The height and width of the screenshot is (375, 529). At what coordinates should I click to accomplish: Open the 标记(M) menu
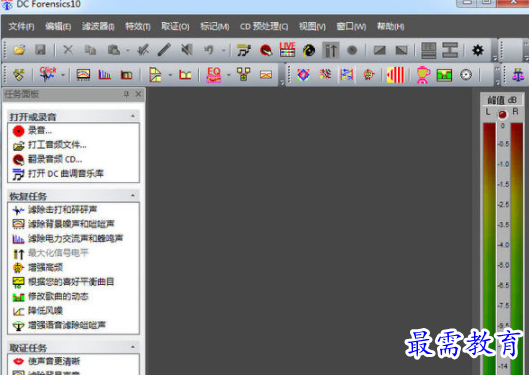pos(215,26)
